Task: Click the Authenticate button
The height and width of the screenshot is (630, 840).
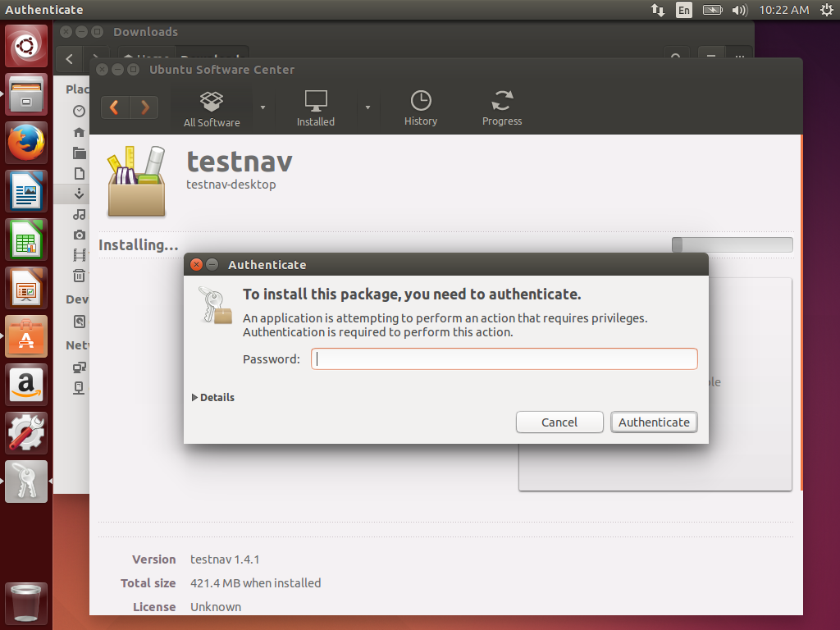Action: (654, 422)
